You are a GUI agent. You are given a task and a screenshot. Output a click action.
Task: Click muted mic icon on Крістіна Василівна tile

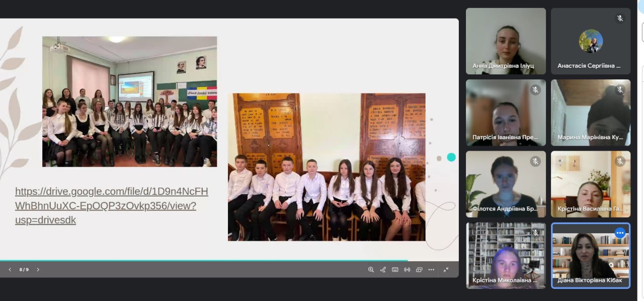620,161
